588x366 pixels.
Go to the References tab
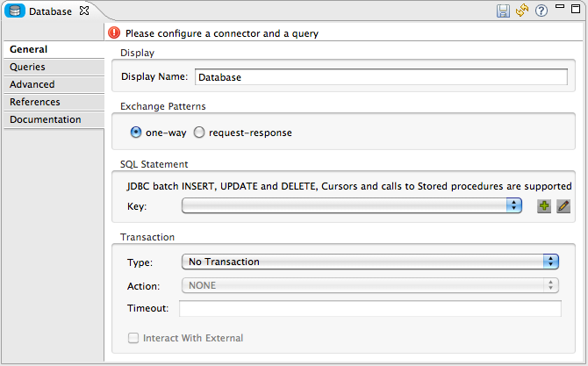click(35, 102)
